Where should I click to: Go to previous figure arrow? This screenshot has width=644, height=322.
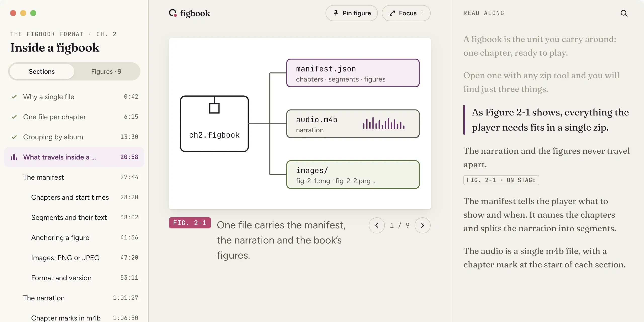(377, 225)
